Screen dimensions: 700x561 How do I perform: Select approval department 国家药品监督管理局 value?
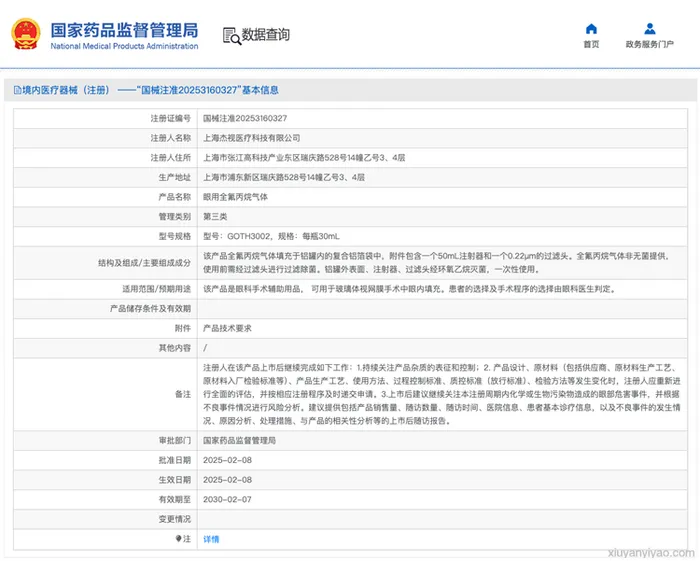pos(239,440)
